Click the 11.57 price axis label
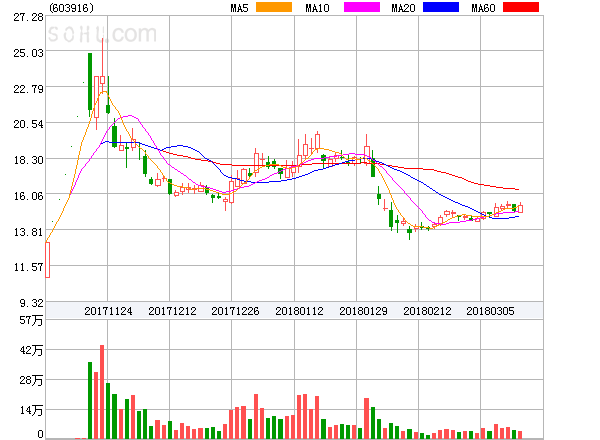The width and height of the screenshot is (600, 440). (28, 267)
